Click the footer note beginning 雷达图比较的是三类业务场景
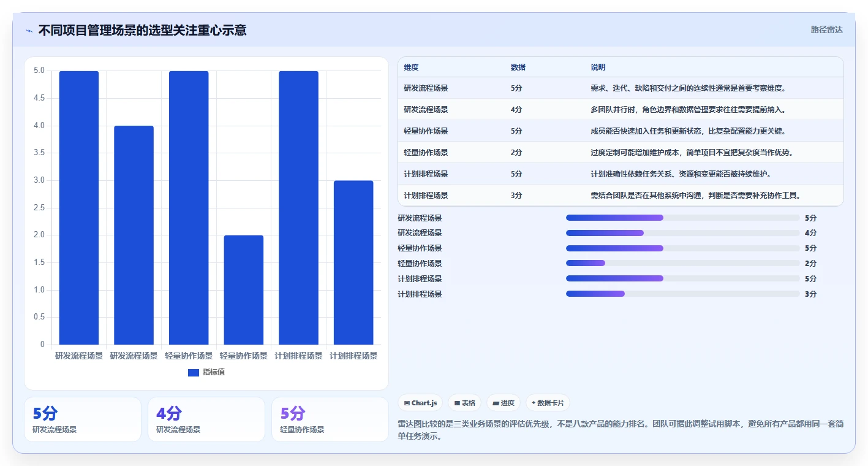868x466 pixels. 621,430
